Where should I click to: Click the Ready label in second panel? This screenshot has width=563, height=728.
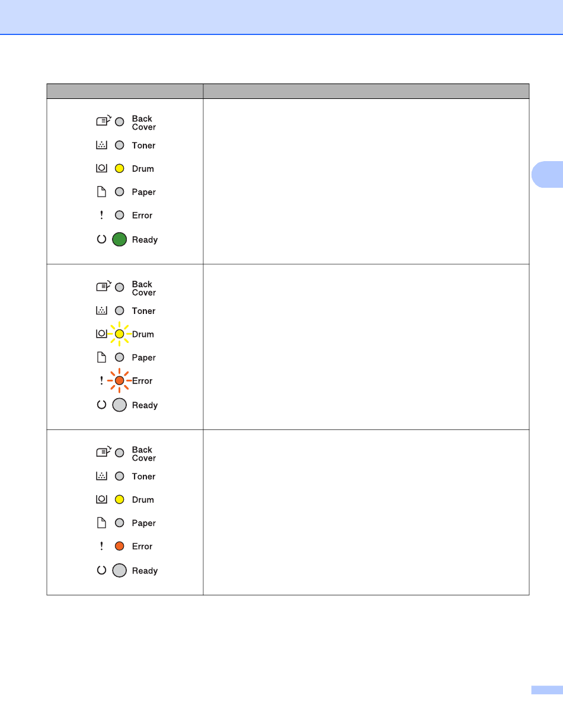pyautogui.click(x=145, y=406)
